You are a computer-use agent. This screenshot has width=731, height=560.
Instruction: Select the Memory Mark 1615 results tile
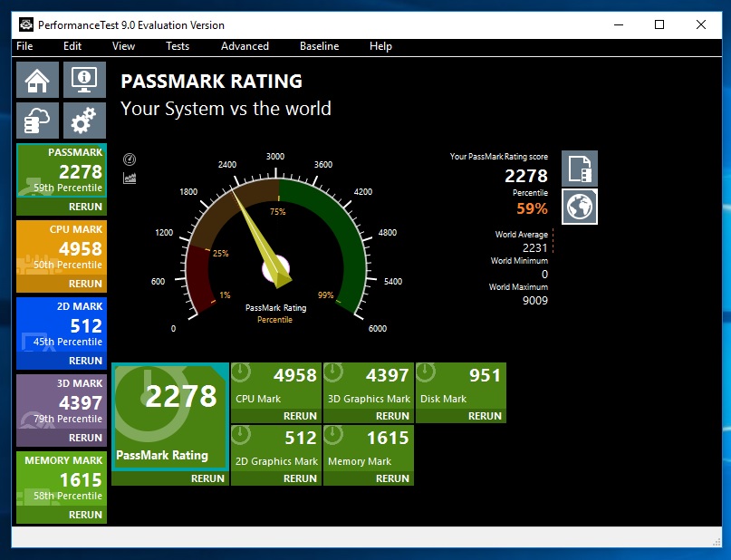368,447
